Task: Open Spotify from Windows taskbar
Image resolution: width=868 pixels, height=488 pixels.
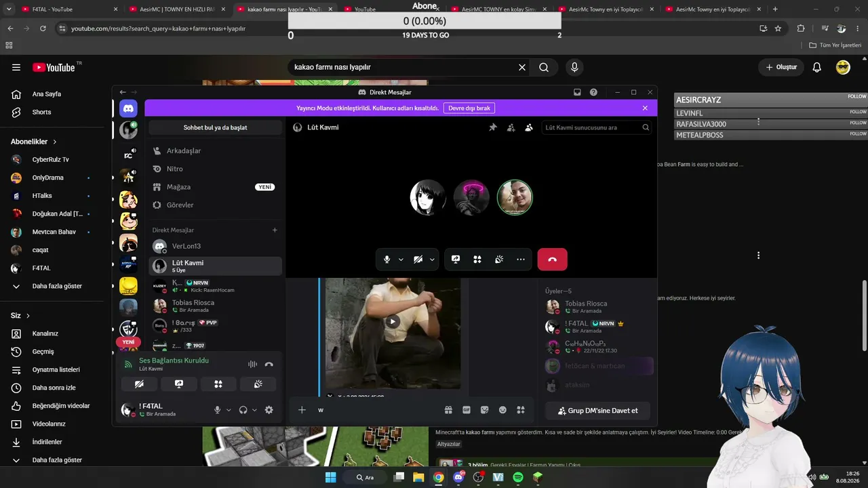Action: (x=518, y=477)
